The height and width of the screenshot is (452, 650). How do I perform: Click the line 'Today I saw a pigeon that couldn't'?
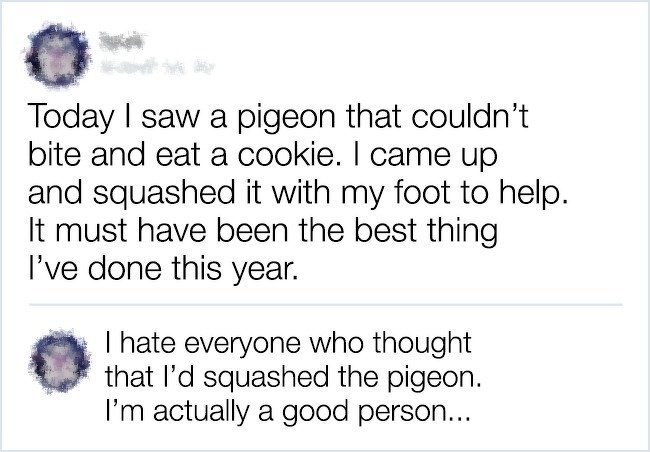[x=278, y=118]
